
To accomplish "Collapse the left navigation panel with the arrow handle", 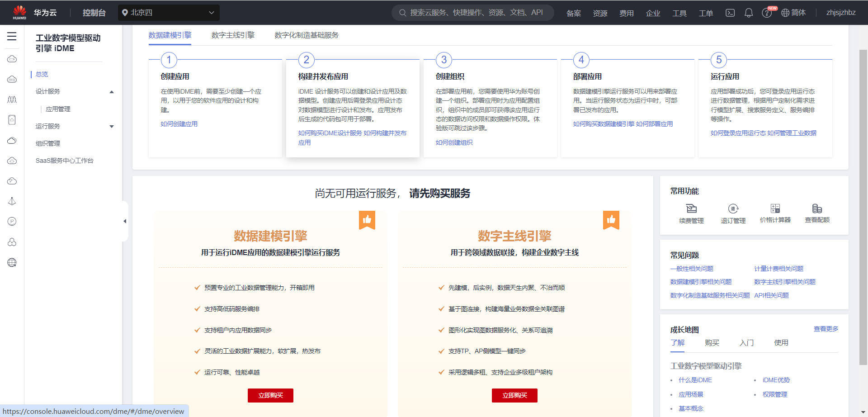I will (125, 221).
